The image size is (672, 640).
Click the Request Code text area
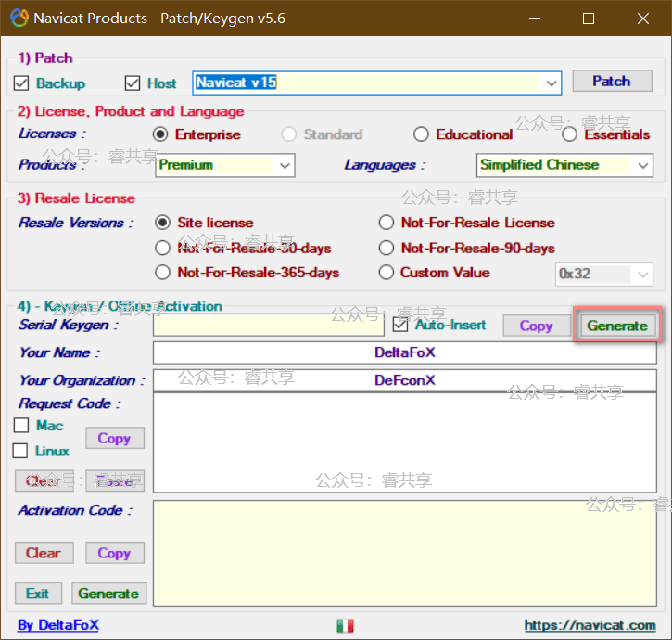click(404, 442)
